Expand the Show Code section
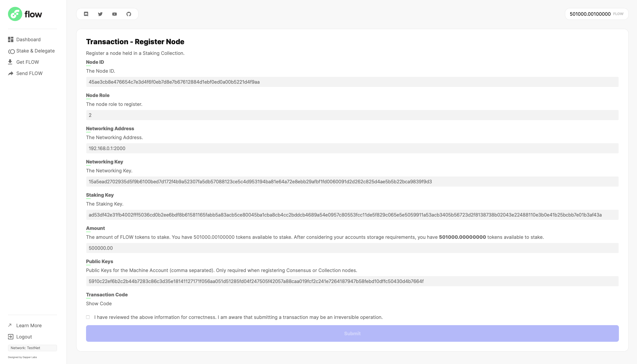The image size is (637, 364). coord(99,303)
